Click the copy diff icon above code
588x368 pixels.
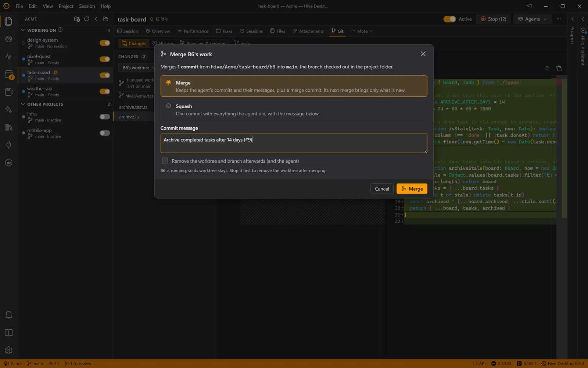coord(559,68)
